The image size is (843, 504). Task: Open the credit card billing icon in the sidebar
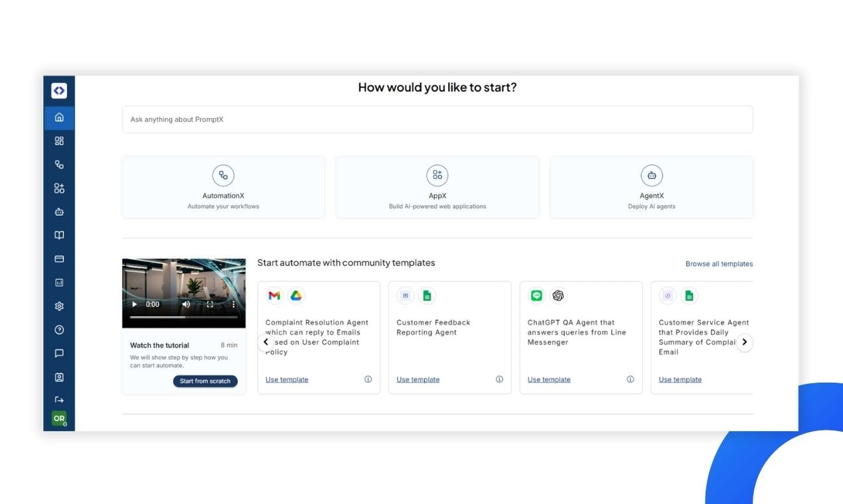coord(59,259)
